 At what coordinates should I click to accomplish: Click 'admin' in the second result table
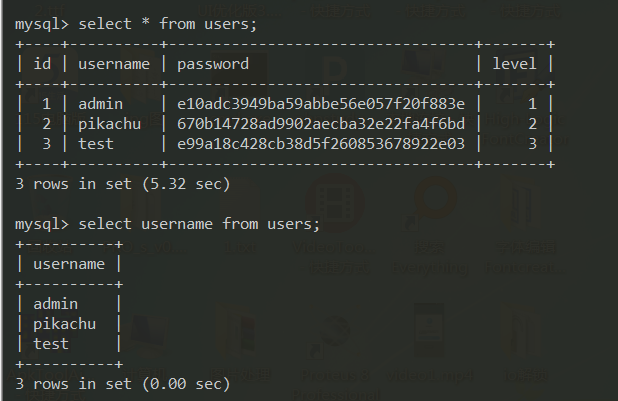click(x=55, y=304)
